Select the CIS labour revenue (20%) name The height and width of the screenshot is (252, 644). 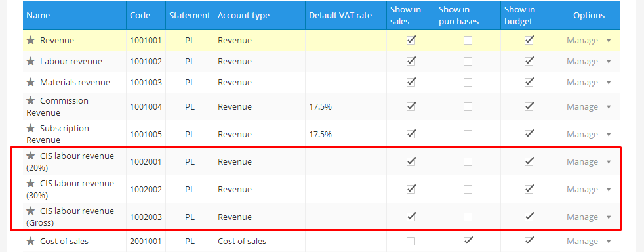click(70, 161)
